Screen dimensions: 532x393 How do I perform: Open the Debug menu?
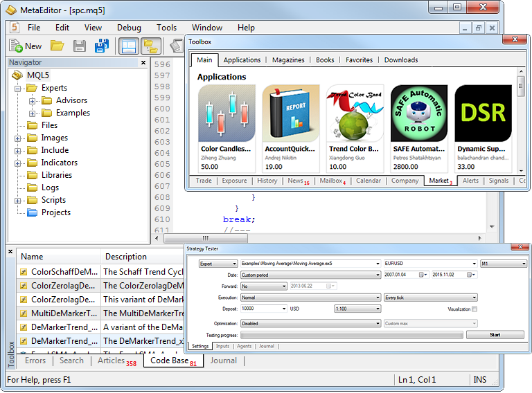click(x=129, y=28)
